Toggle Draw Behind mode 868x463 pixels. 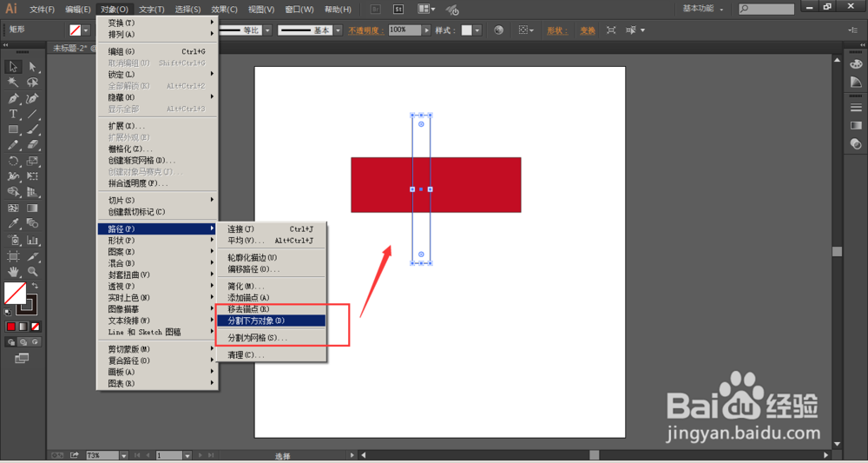[x=23, y=342]
